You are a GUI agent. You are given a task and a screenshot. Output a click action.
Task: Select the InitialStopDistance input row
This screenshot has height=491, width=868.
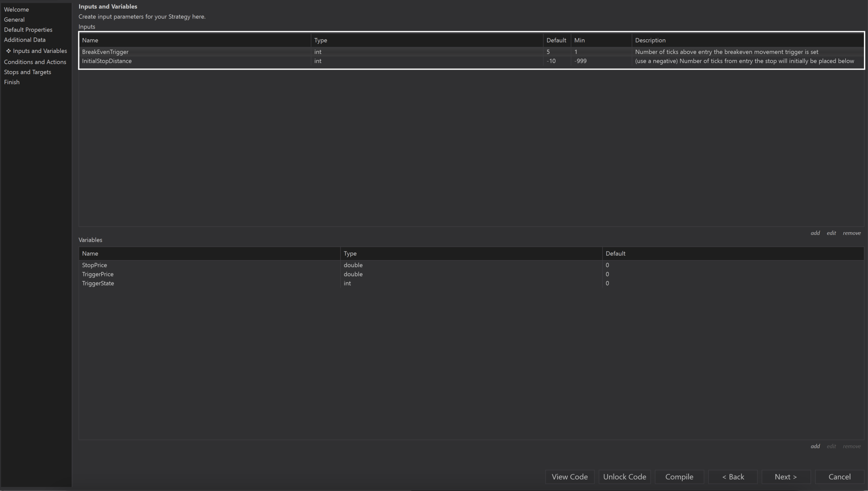coord(107,61)
